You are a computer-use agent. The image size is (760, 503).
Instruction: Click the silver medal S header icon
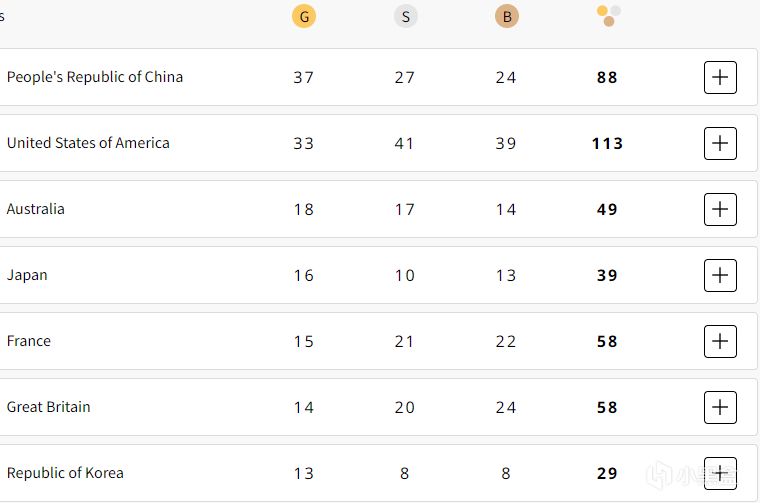point(405,16)
